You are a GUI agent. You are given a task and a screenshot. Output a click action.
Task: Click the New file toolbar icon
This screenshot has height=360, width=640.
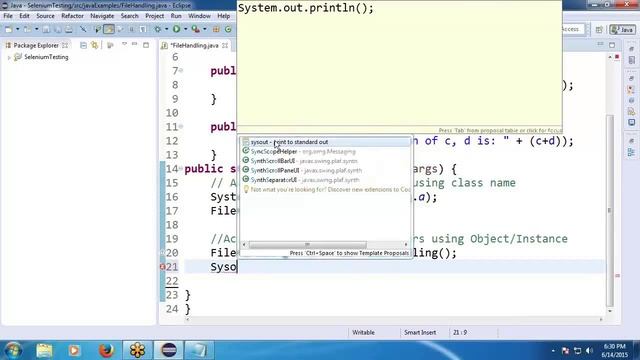[9, 29]
